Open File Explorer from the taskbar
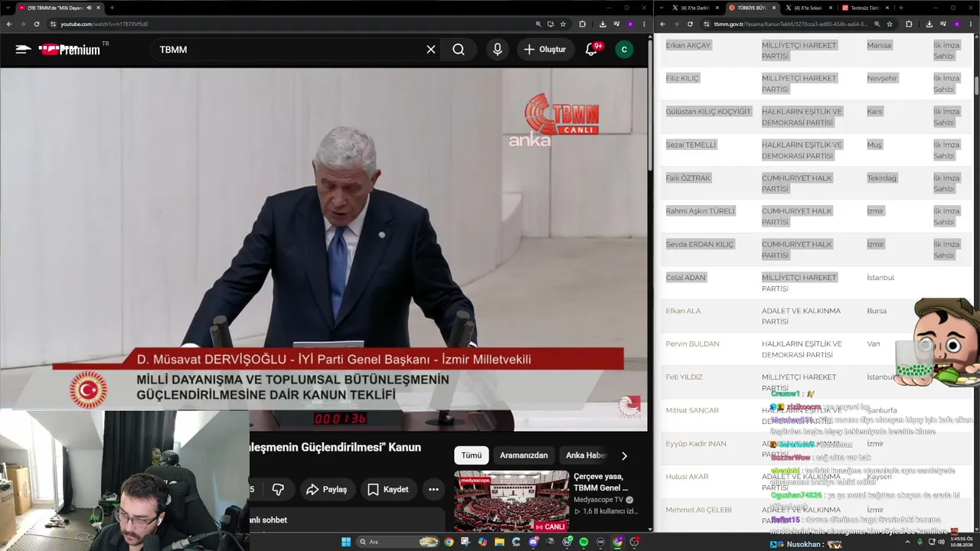The height and width of the screenshot is (551, 980). click(x=499, y=542)
